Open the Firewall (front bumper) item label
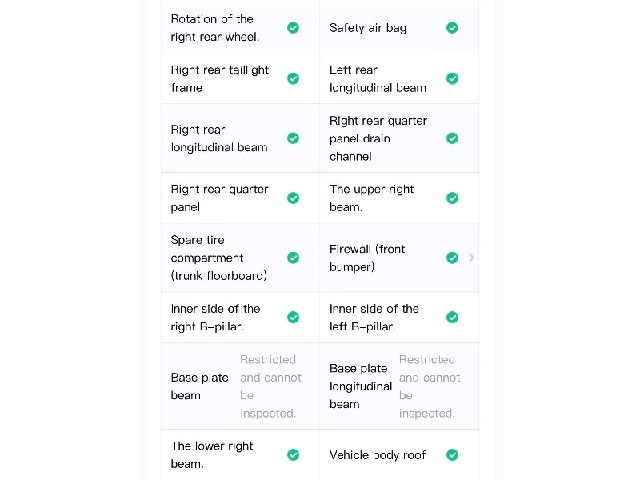 pos(367,258)
